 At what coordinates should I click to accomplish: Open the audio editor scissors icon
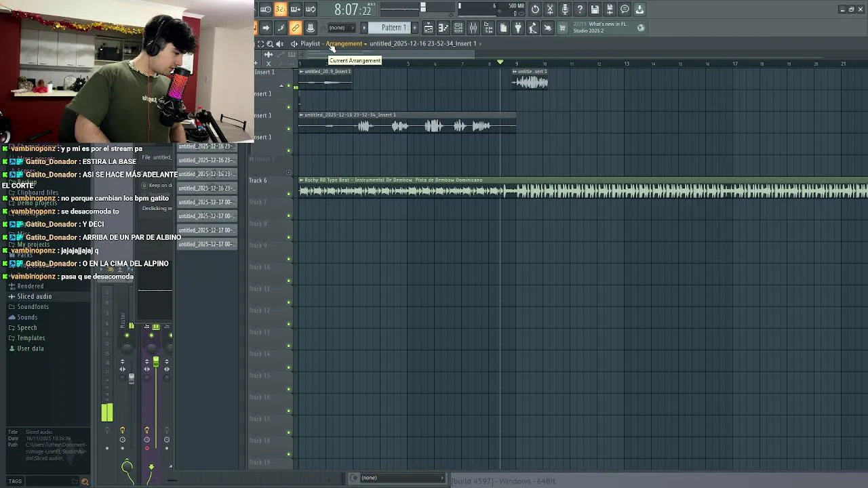(x=550, y=9)
